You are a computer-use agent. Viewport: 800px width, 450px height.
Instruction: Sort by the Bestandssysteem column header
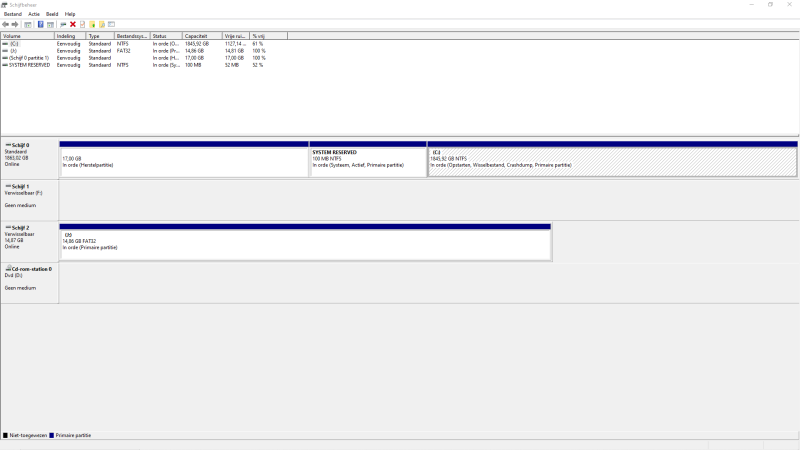(133, 36)
